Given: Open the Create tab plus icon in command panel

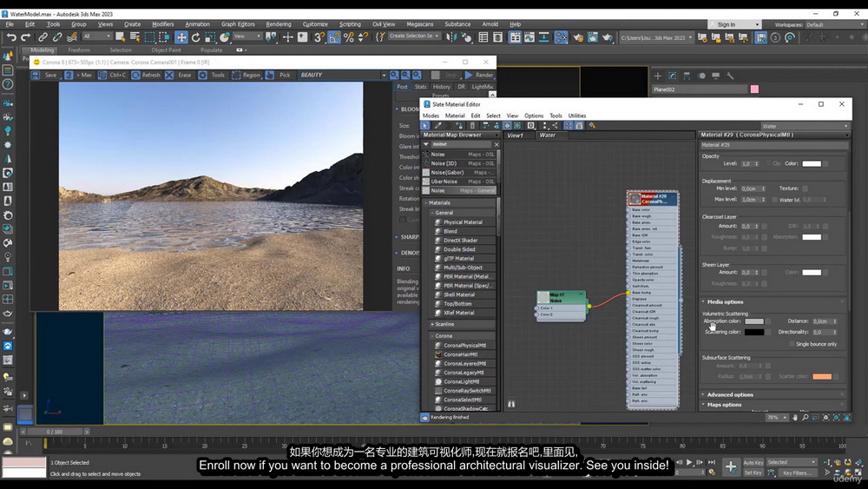Looking at the screenshot, I should [658, 76].
